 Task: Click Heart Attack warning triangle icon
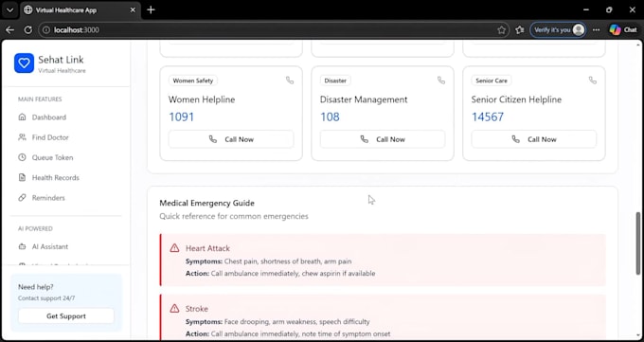tap(174, 248)
